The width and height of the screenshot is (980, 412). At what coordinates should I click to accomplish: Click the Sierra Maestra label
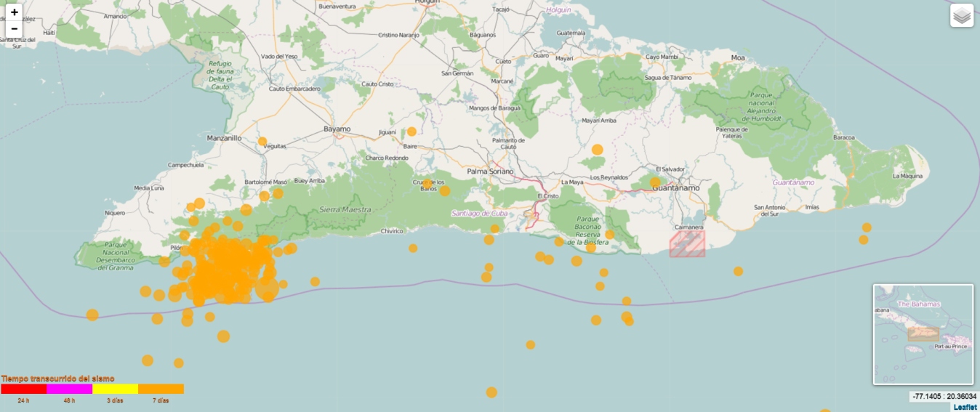(x=345, y=209)
